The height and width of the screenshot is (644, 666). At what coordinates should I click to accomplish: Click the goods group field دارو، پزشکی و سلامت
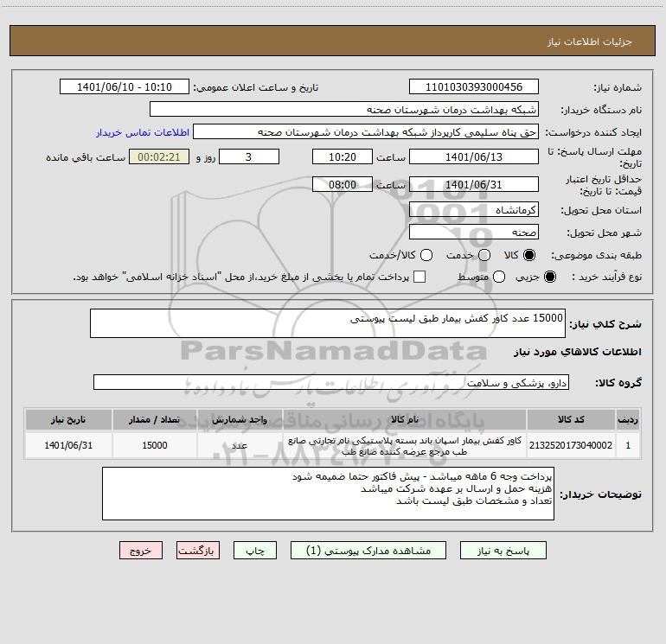[331, 382]
